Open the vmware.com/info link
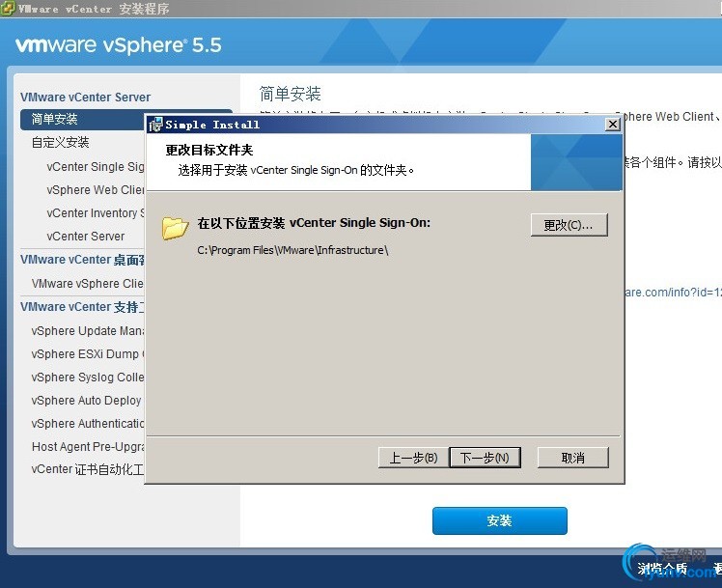Screen dimensions: 722x588 point(673,293)
